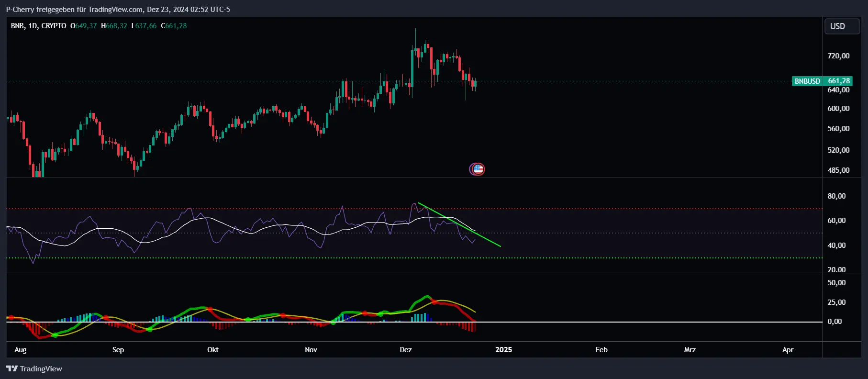
Task: Click the 520,00 price axis label
Action: (838, 150)
